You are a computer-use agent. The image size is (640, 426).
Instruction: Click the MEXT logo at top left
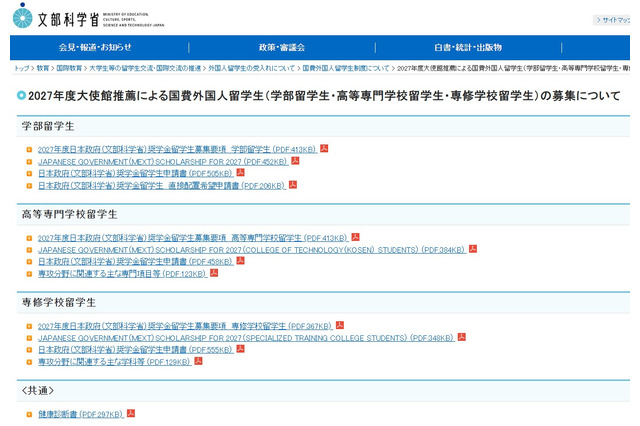(88, 17)
